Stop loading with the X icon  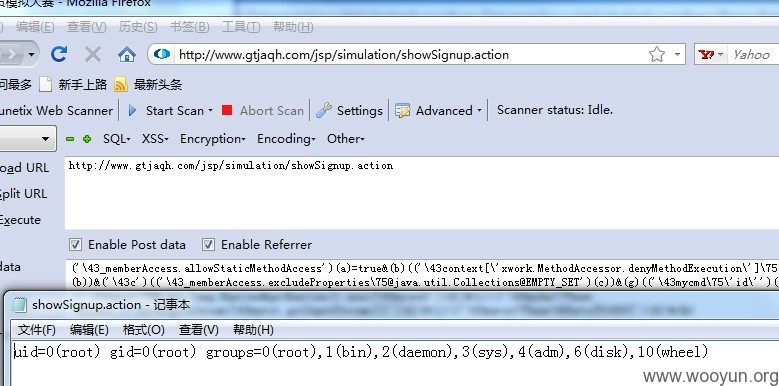click(x=93, y=54)
